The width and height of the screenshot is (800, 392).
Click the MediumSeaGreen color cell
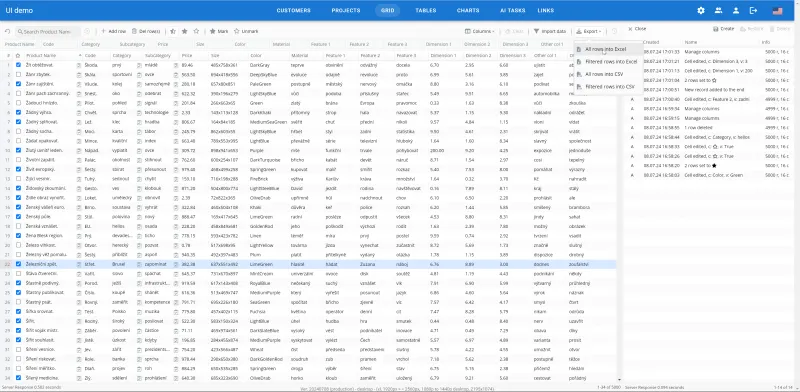coord(268,122)
